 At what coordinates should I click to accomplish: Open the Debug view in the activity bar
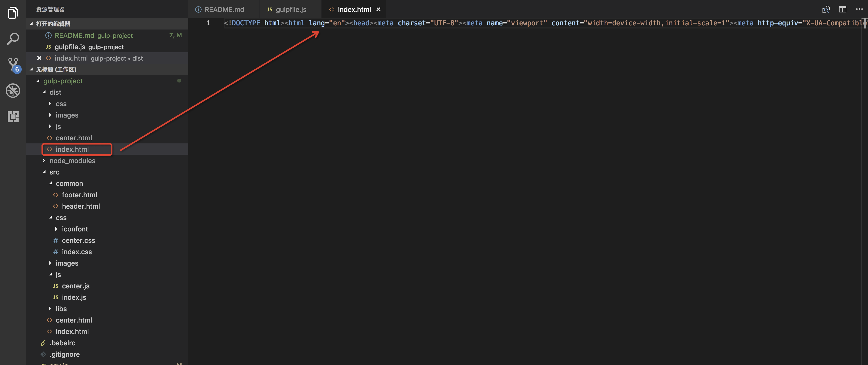(x=13, y=90)
